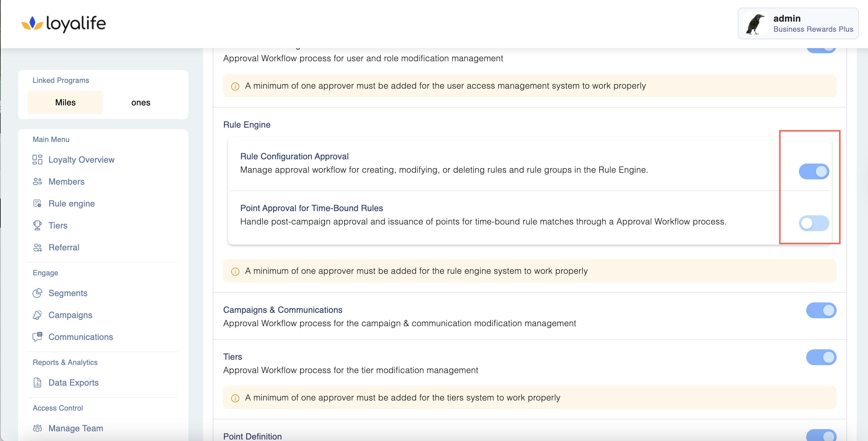Open the Manage Team menu item
Image resolution: width=868 pixels, height=441 pixels.
[x=75, y=428]
